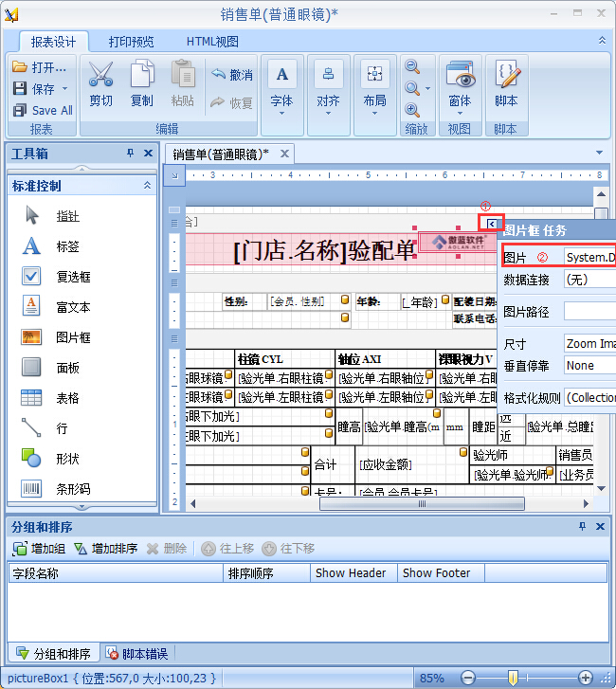Open the 字体 font dropdown
The image size is (616, 689).
tap(281, 83)
